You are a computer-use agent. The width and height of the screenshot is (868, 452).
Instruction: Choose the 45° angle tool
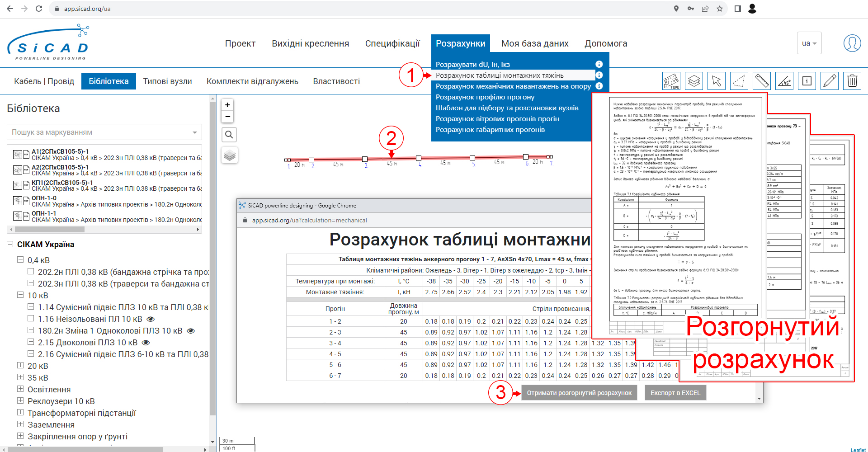tap(784, 81)
